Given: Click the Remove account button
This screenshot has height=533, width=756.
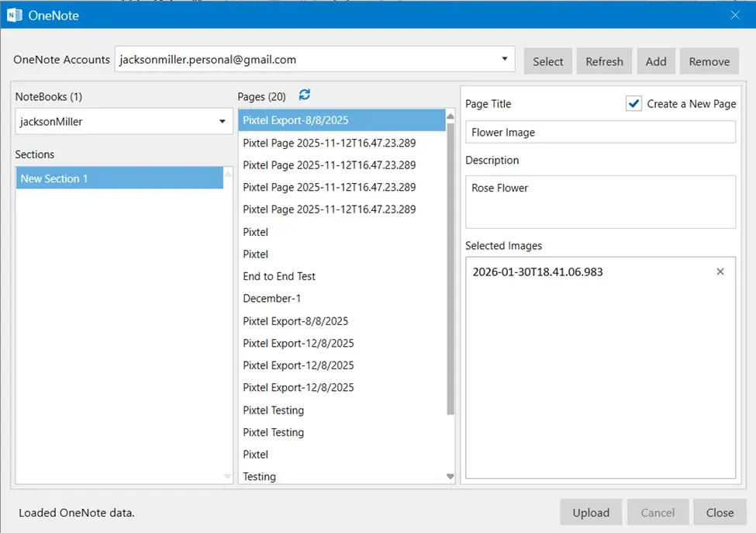Looking at the screenshot, I should pos(709,61).
